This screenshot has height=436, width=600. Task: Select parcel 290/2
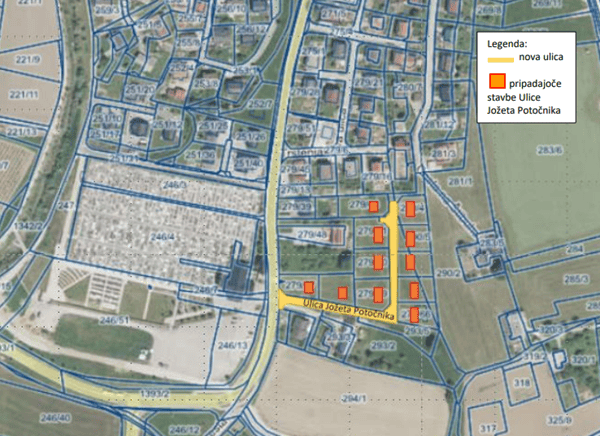coord(446,271)
